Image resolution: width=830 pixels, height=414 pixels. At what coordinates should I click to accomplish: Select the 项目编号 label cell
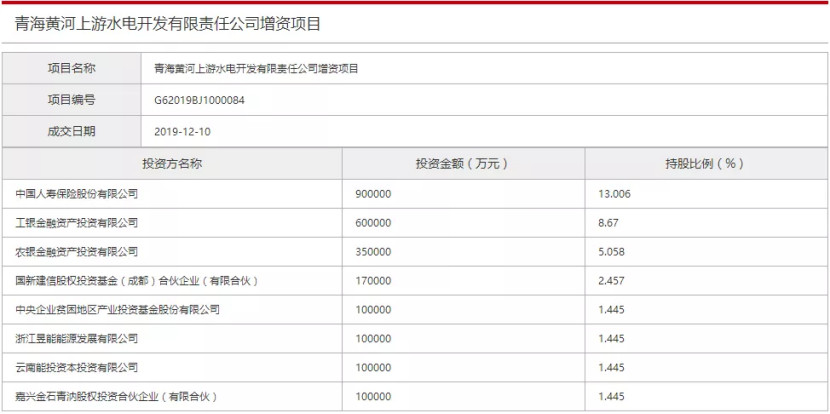tap(71, 100)
